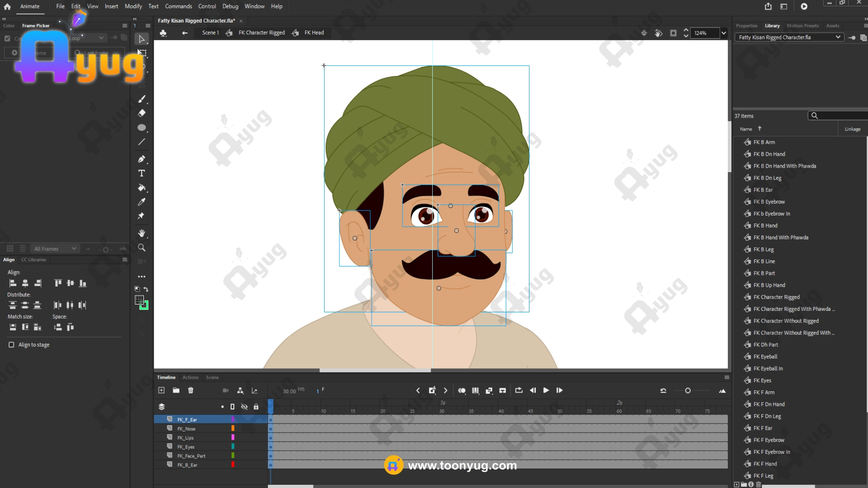
Task: Click the FK_Nose layer color swatch
Action: click(233, 428)
